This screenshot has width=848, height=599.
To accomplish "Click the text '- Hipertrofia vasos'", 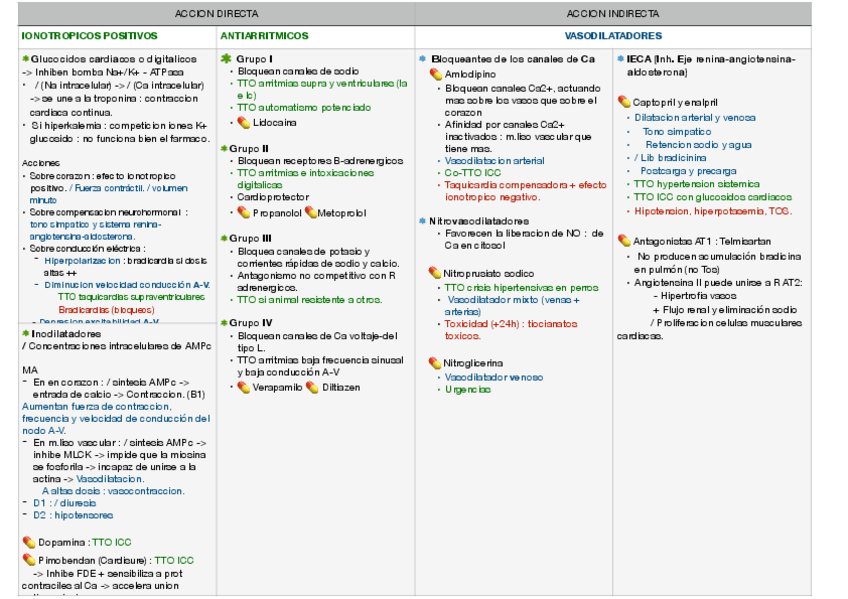I will pyautogui.click(x=695, y=296).
